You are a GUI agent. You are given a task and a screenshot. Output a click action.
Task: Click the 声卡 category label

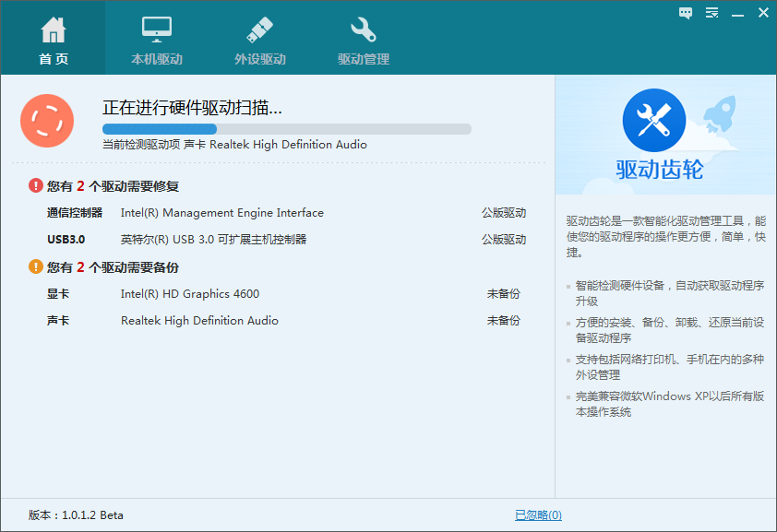pos(58,321)
